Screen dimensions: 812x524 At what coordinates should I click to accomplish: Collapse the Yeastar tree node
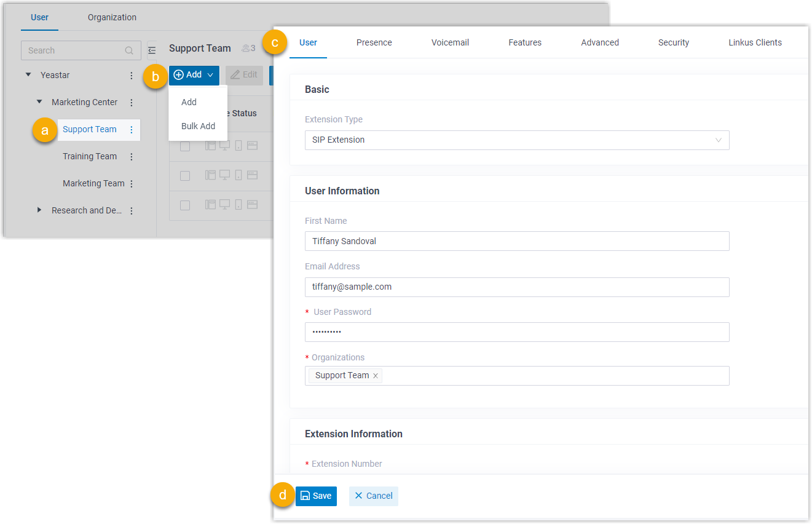(28, 74)
